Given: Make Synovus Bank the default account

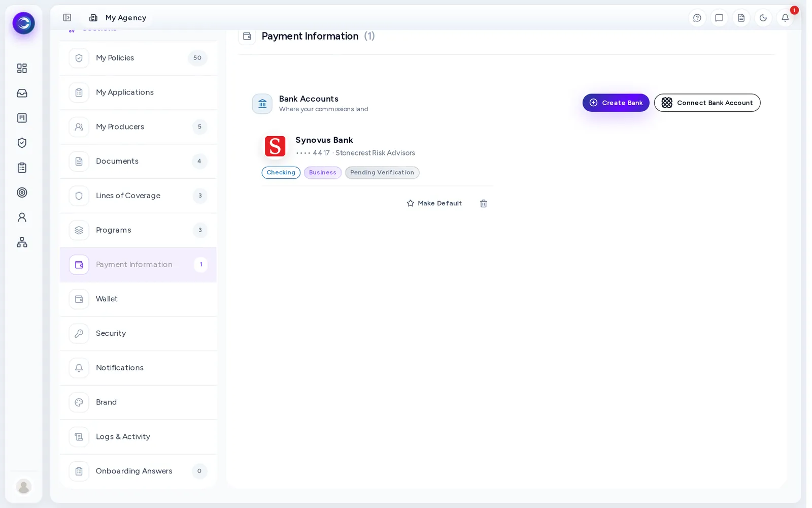Looking at the screenshot, I should (x=434, y=203).
